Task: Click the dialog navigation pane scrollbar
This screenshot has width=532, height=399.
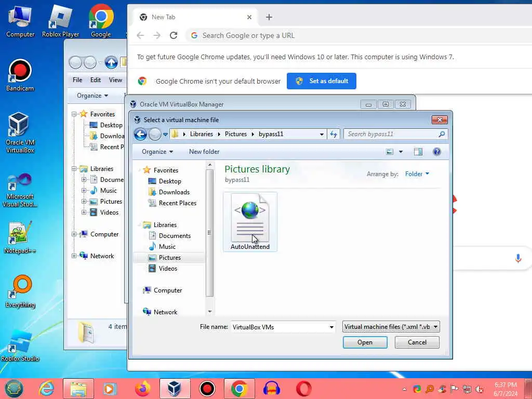Action: pos(210,232)
